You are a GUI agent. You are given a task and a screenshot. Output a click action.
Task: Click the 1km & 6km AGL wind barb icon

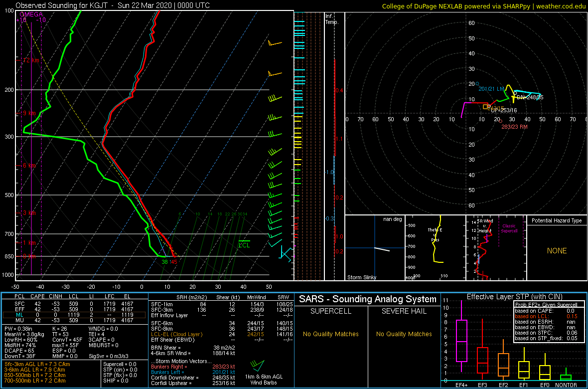click(257, 365)
